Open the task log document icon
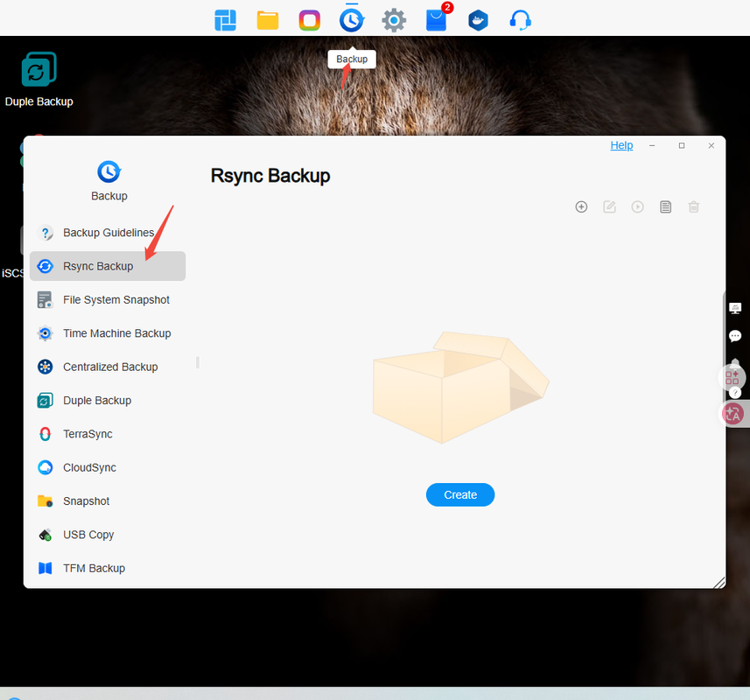750x700 pixels. [665, 206]
